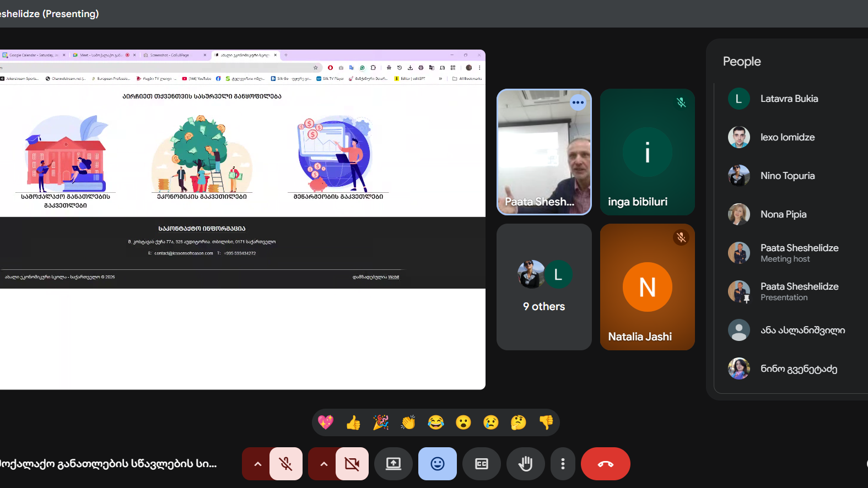The image size is (868, 488).
Task: Unmute the microphone
Action: (x=285, y=464)
